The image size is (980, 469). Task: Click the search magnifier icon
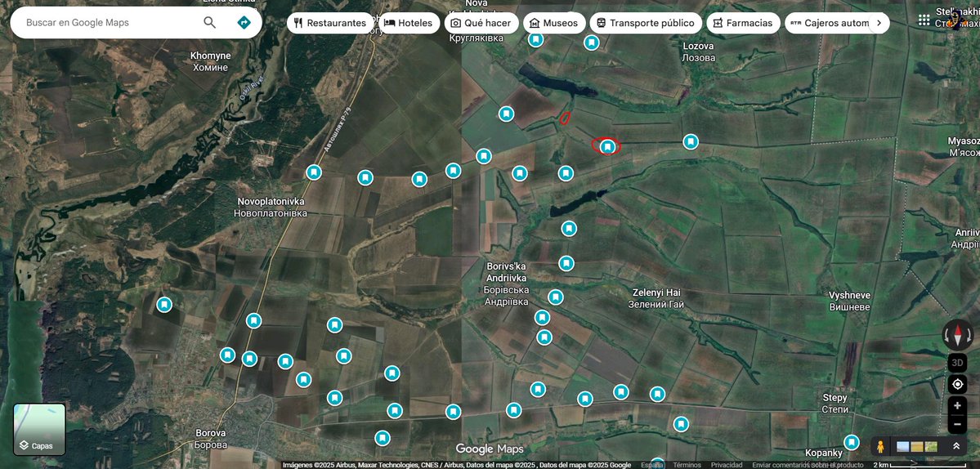point(209,23)
